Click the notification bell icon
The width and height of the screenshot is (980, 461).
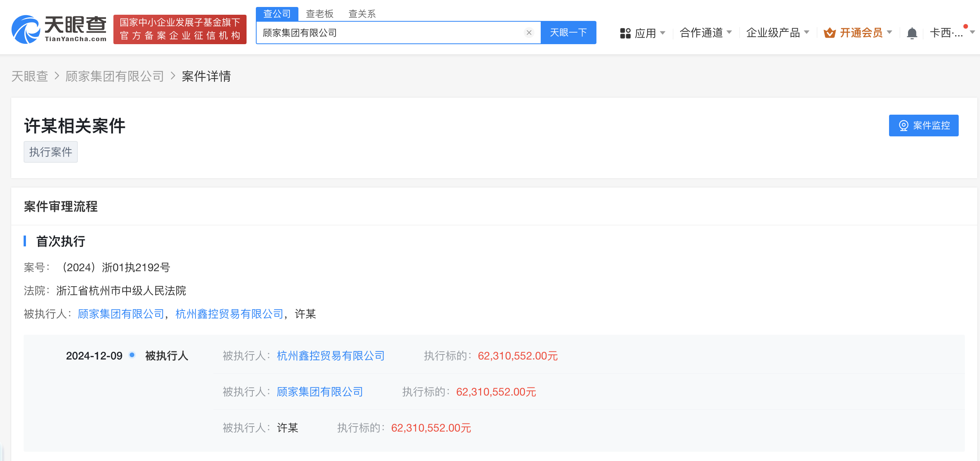pyautogui.click(x=912, y=33)
